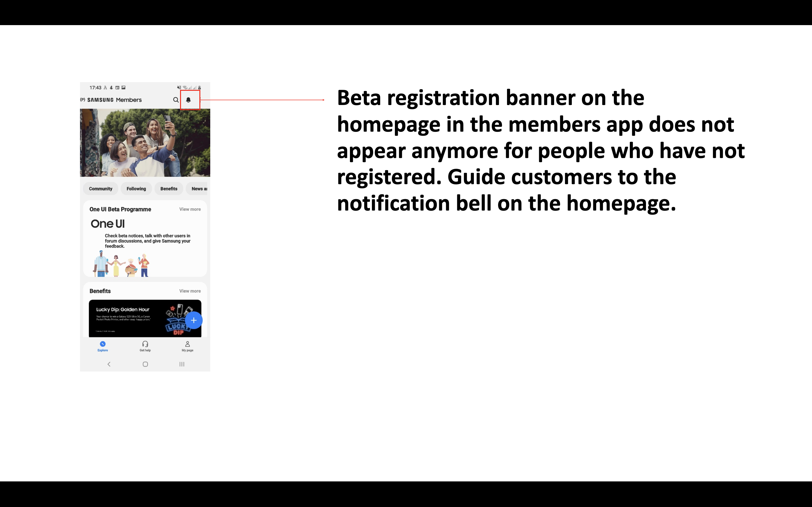Screen dimensions: 812x507
Task: Select the partially visible News chip
Action: tap(199, 189)
